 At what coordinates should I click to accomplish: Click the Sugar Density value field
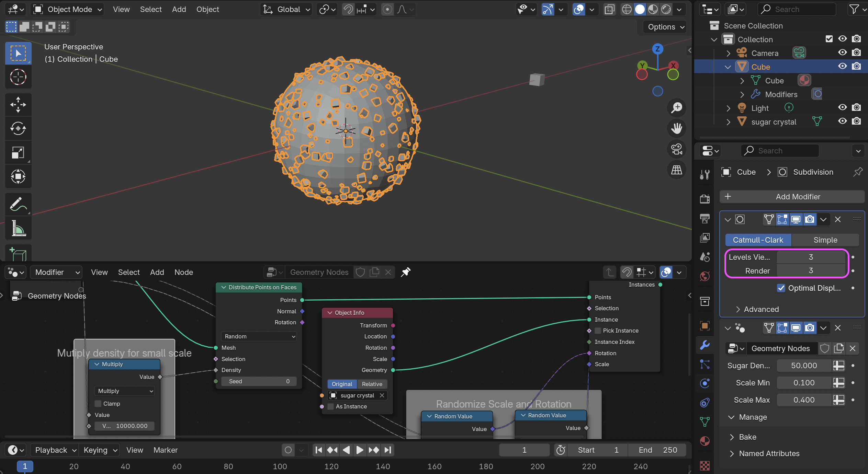803,366
